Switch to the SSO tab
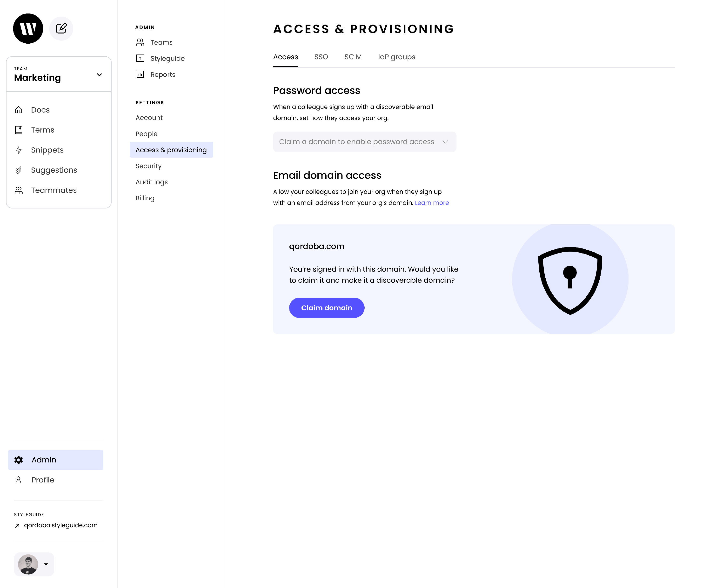 click(321, 57)
